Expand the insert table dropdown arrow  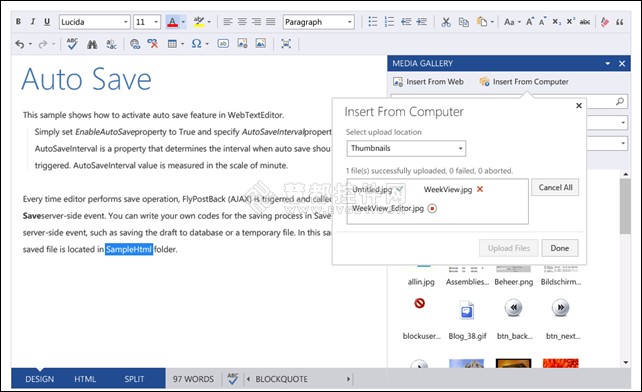pos(182,43)
